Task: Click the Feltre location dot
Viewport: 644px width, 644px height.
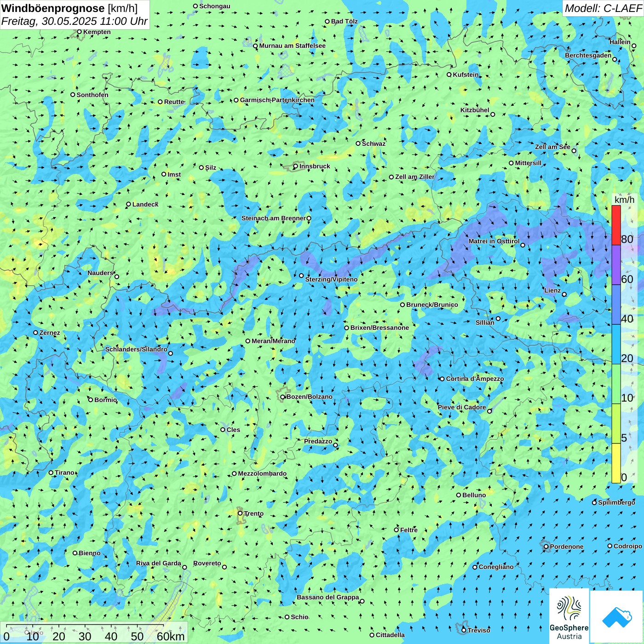Action: 397,530
